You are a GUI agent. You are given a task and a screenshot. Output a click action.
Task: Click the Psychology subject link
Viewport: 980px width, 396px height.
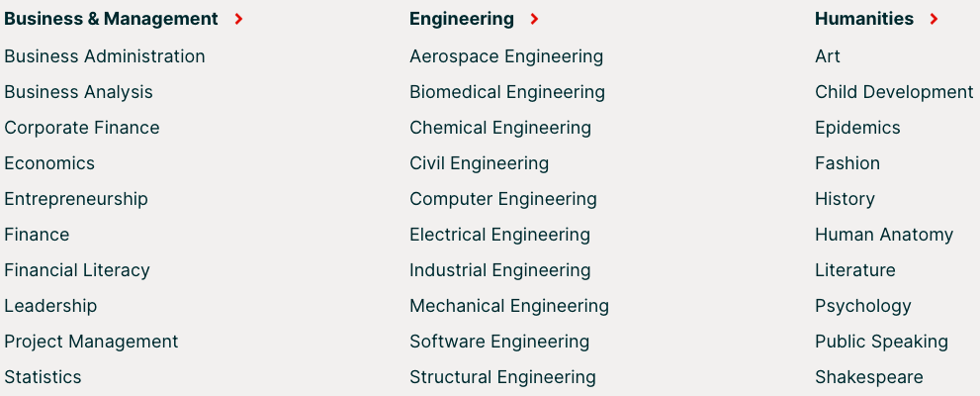click(x=863, y=306)
